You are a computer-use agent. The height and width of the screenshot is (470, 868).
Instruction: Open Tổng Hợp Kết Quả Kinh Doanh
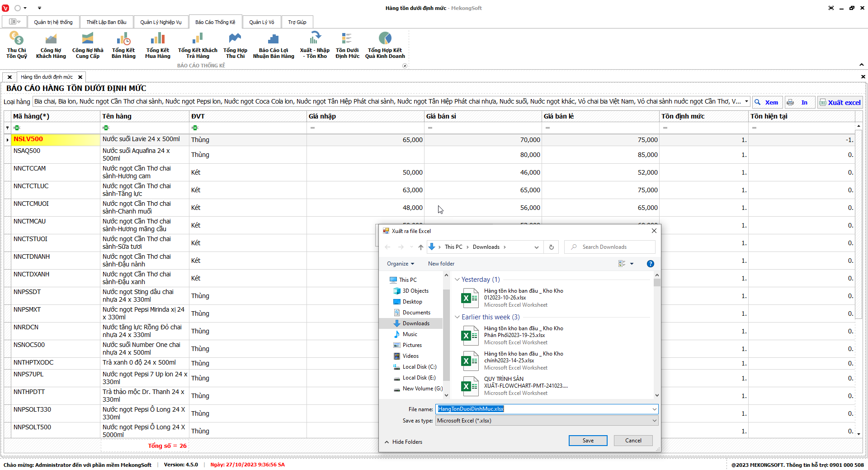click(x=385, y=45)
